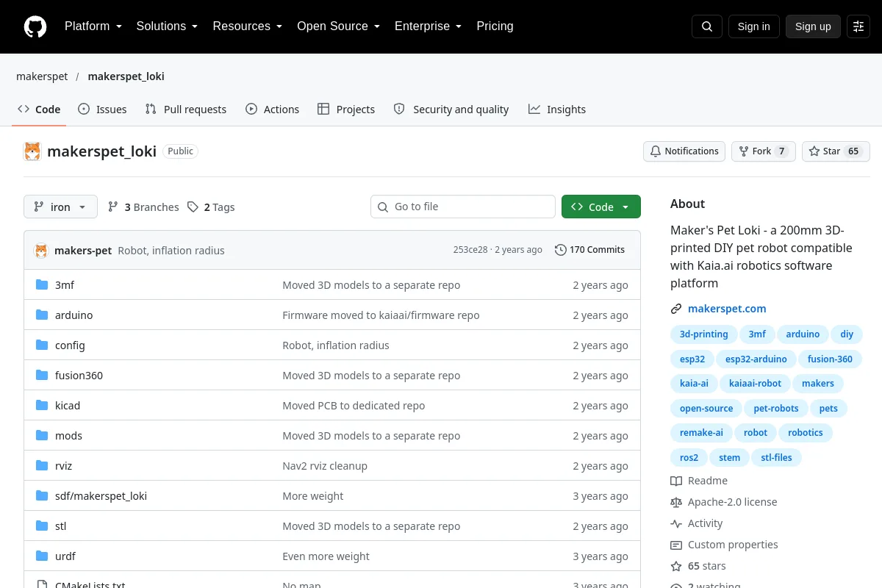
Task: Open commit message 'Robot, inflation radius' in header
Action: pos(171,251)
